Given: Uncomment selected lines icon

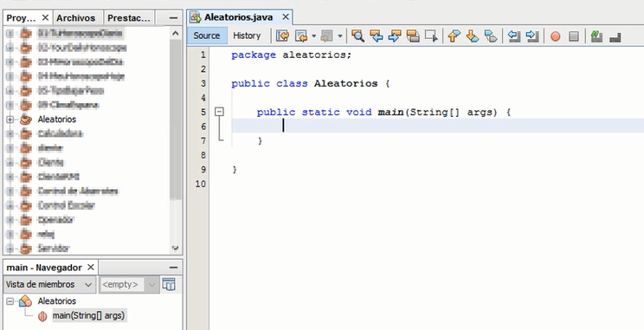Looking at the screenshot, I should [615, 37].
